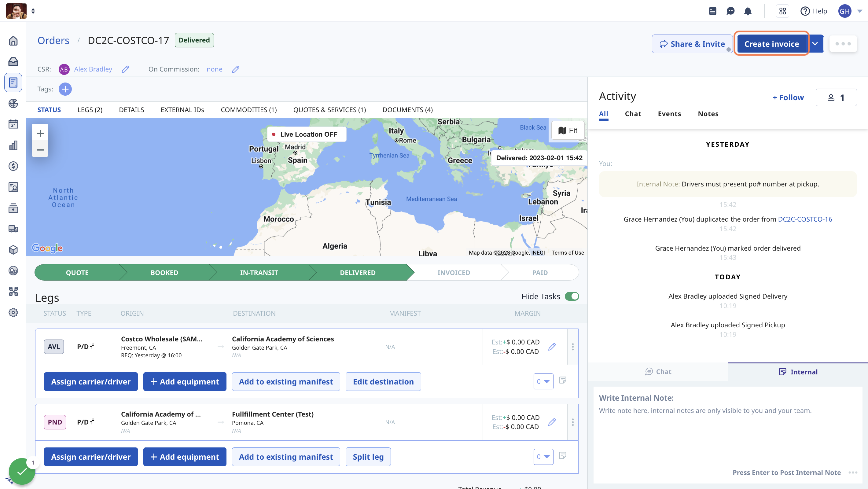Screen dimensions: 868x489
Task: Open the green checkmark tasks badge
Action: click(x=22, y=471)
